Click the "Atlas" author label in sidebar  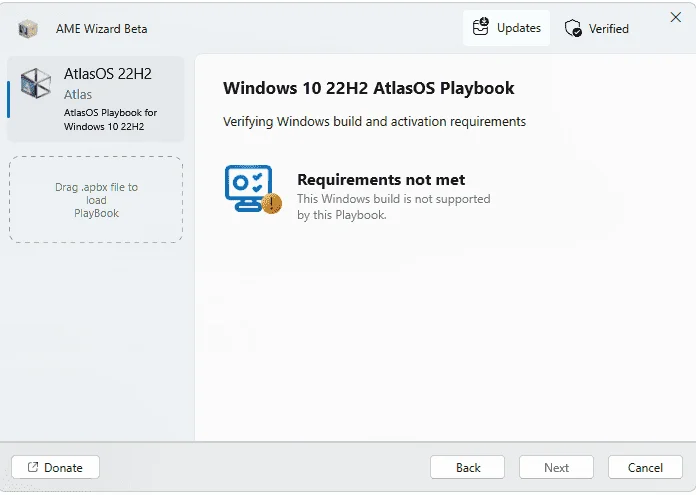coord(78,95)
